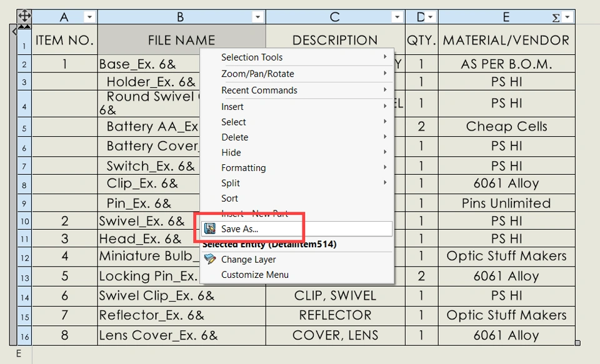Viewport: 600px width, 364px height.
Task: Select row header 16
Action: [x=24, y=336]
